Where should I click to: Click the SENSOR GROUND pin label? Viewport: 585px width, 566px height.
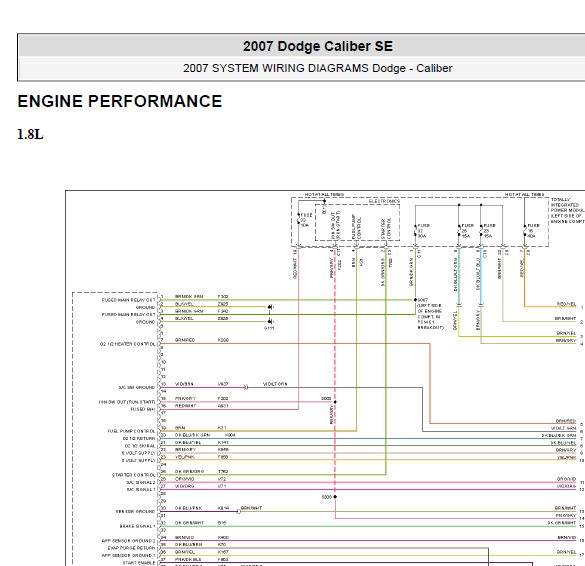point(135,512)
